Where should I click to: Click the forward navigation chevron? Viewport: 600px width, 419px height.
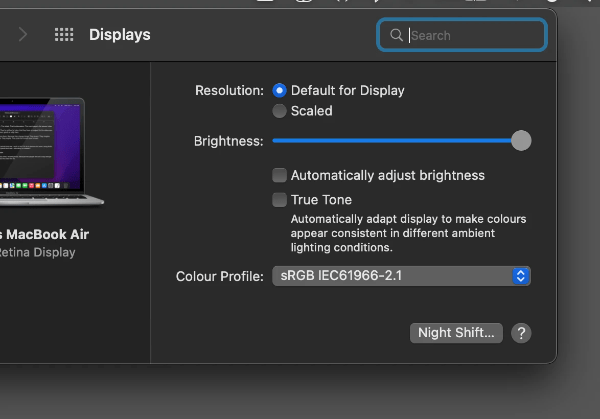[x=23, y=35]
